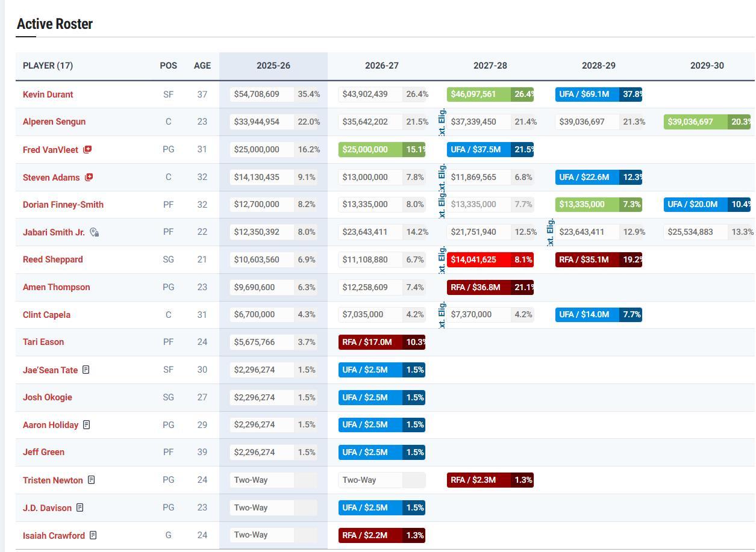The width and height of the screenshot is (756, 552).
Task: Sort the table by the POS column
Action: coord(168,66)
